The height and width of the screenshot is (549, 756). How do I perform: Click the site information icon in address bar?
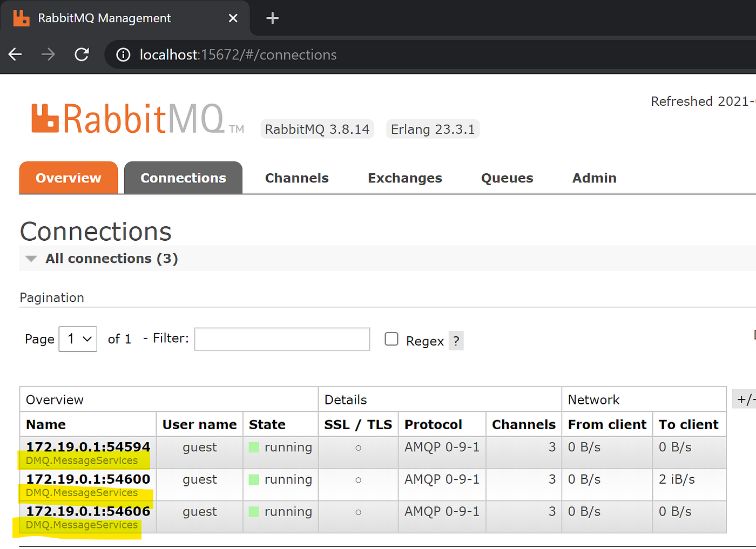[123, 55]
